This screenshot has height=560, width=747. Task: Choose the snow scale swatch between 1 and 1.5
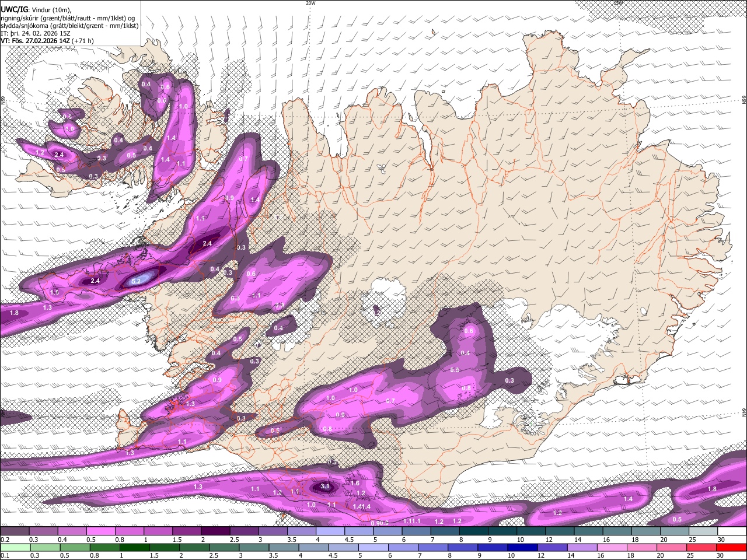158,531
